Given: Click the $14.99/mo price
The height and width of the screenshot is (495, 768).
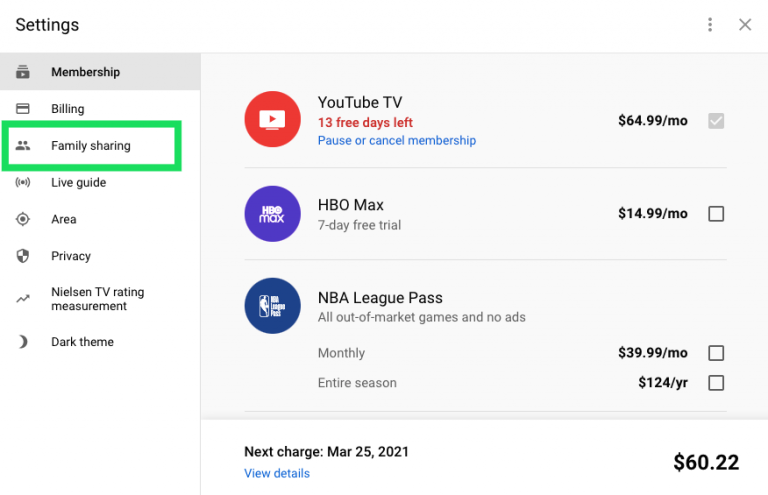Looking at the screenshot, I should pyautogui.click(x=652, y=213).
